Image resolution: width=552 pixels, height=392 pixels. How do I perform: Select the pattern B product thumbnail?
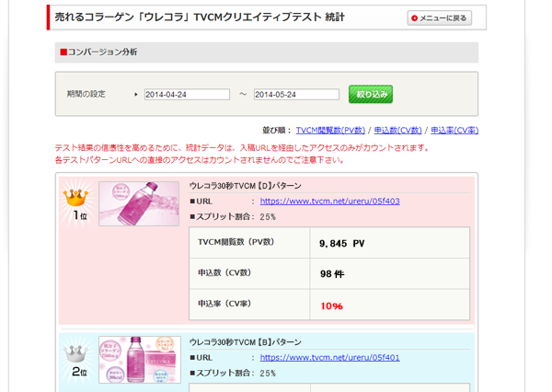click(139, 359)
